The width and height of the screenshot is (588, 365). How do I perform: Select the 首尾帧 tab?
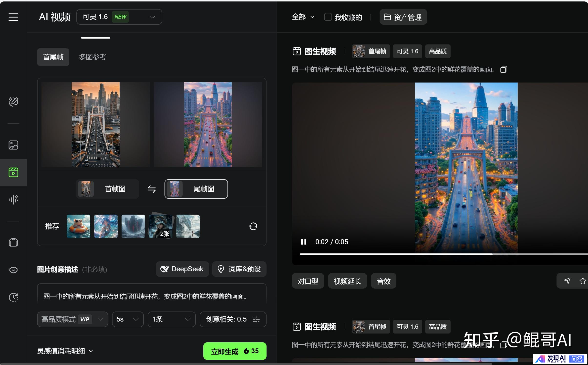click(53, 57)
